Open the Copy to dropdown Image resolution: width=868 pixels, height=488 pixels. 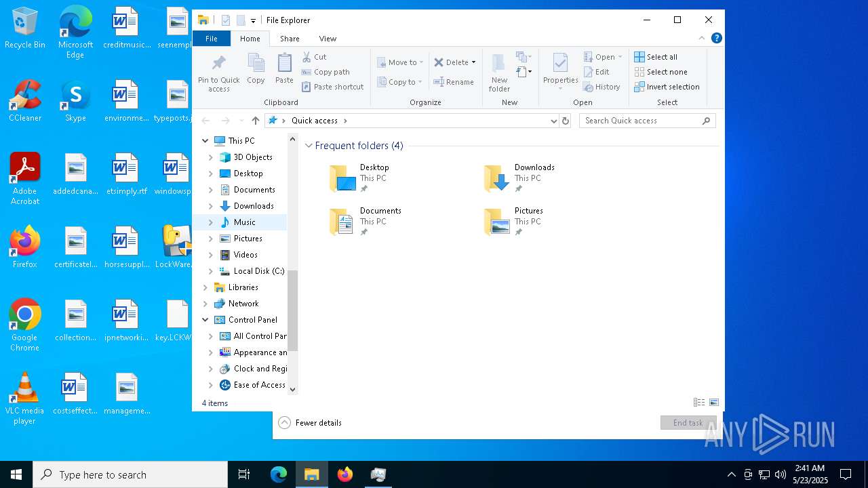(400, 82)
